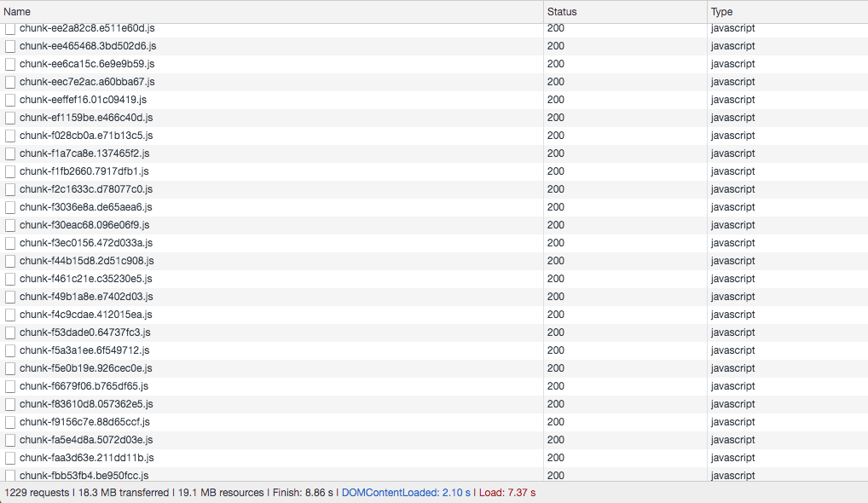Select request chunk-f5e0b19e.926cec0e.js
Image resolution: width=868 pixels, height=503 pixels.
(x=434, y=368)
